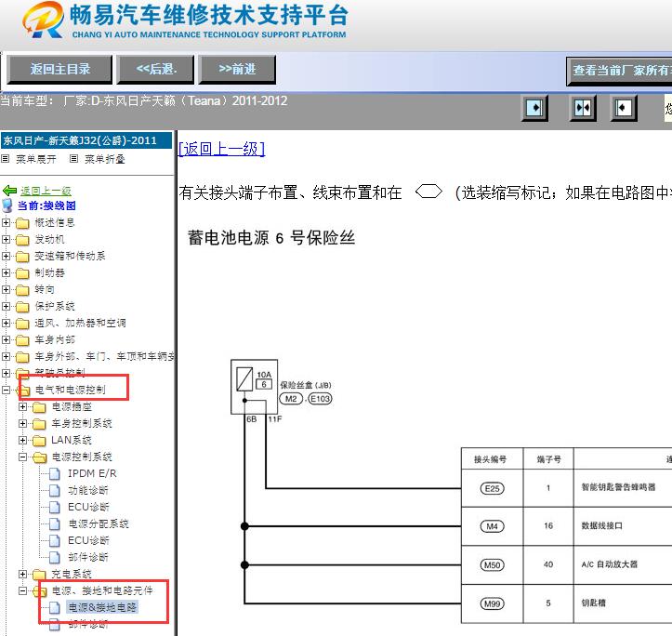672x636 pixels.
Task: Click the 返回主目录 button
Action: click(59, 69)
